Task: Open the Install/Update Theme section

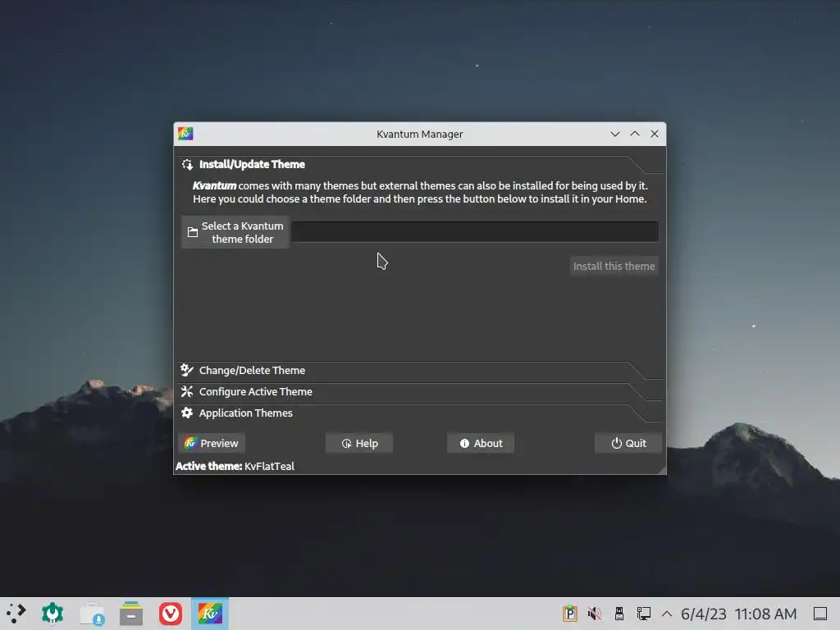Action: click(x=419, y=164)
